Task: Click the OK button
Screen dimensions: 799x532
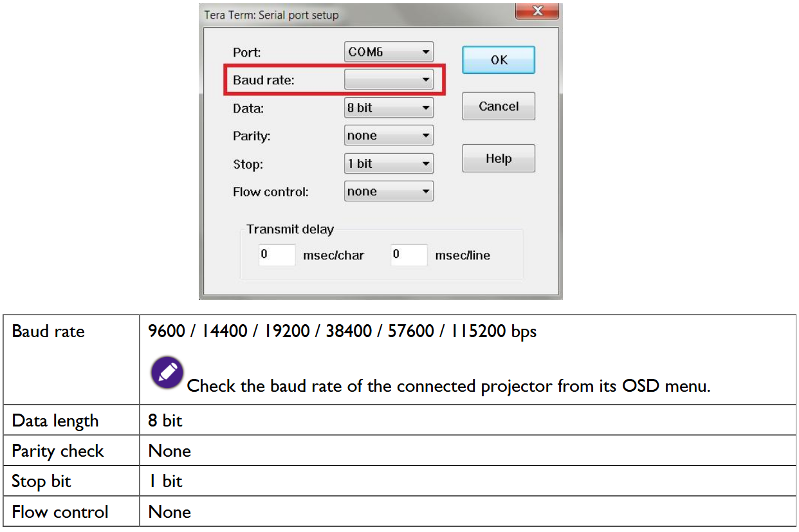Action: click(x=499, y=60)
